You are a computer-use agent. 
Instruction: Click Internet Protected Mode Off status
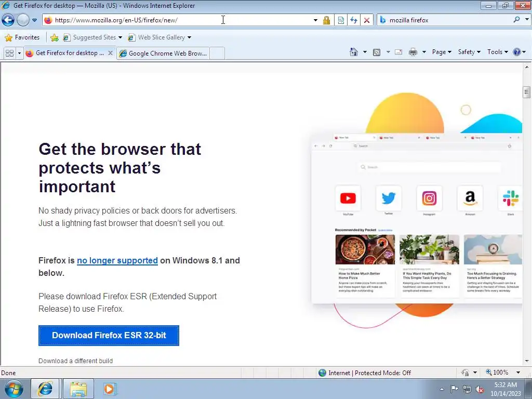tap(365, 373)
